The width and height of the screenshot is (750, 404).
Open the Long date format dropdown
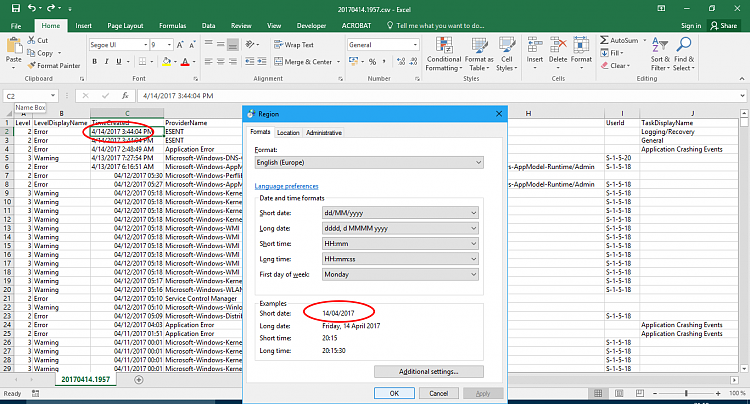pyautogui.click(x=400, y=228)
